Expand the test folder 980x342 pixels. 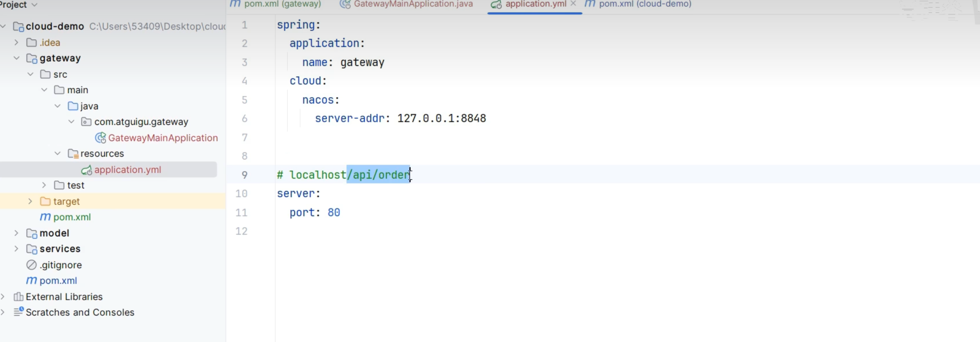click(x=44, y=185)
